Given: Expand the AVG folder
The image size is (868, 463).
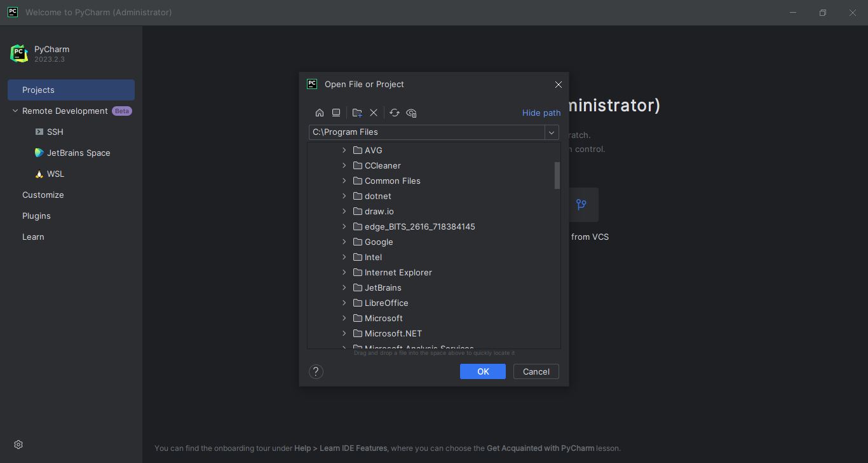Looking at the screenshot, I should click(344, 150).
